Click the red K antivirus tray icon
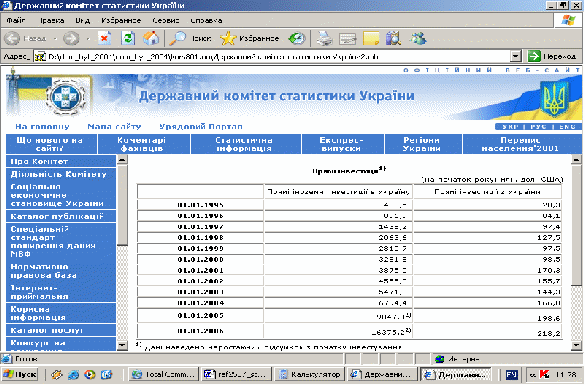This screenshot has height=385, width=585. (544, 374)
